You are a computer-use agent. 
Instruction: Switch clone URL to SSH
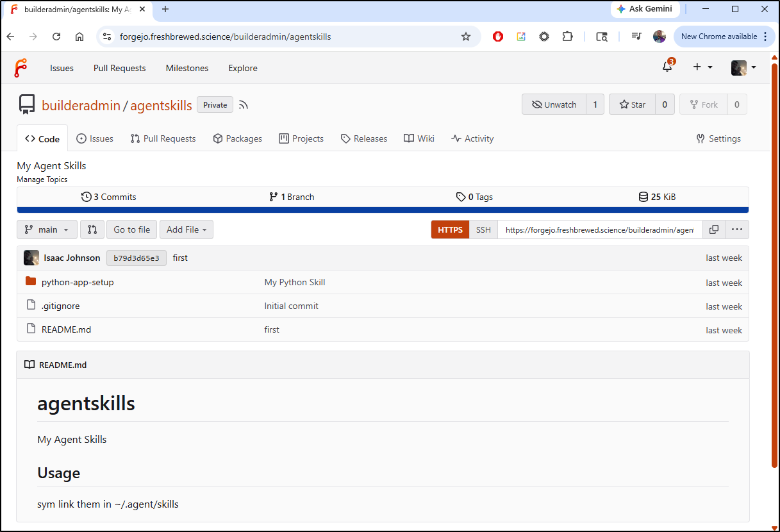point(483,229)
